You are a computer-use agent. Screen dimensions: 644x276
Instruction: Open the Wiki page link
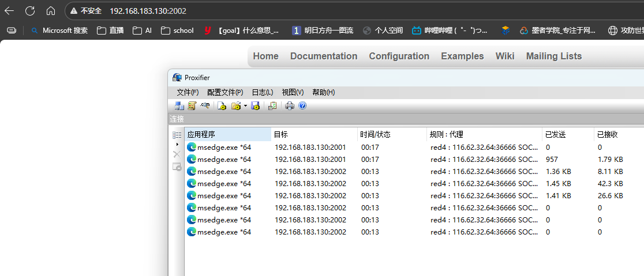[x=505, y=56]
